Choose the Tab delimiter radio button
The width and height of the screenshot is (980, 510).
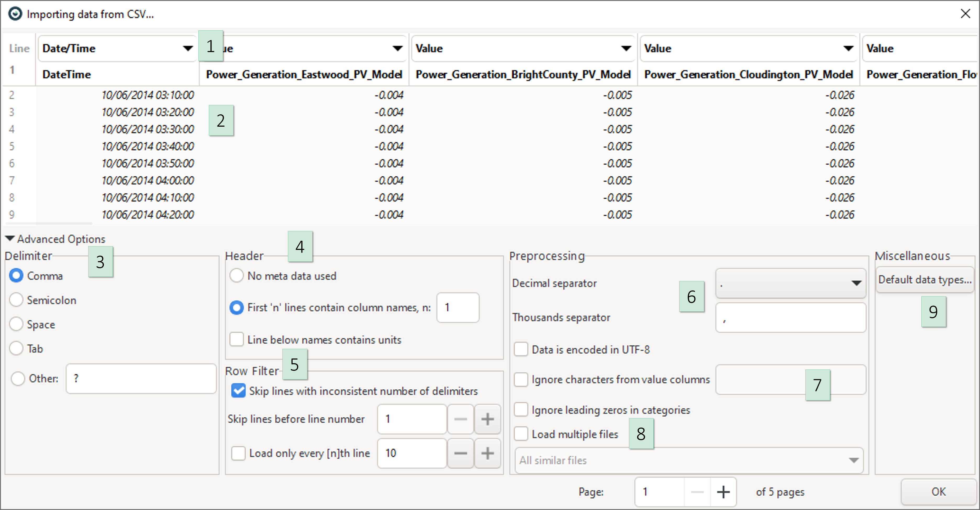coord(16,348)
